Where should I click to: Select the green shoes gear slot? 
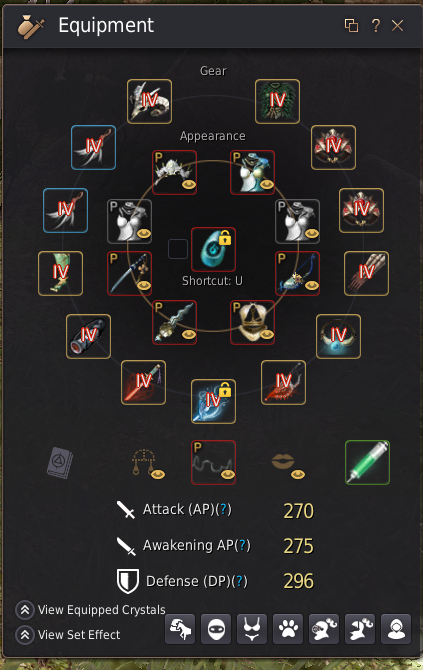click(x=60, y=273)
